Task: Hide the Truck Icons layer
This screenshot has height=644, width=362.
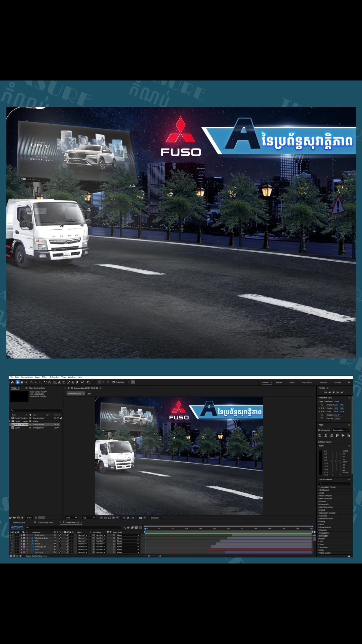Action: pyautogui.click(x=11, y=535)
